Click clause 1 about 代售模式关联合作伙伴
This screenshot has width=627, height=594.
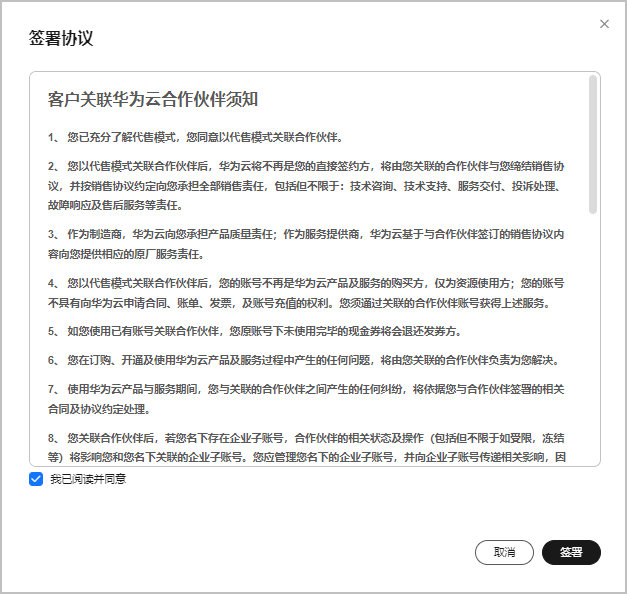(196, 138)
